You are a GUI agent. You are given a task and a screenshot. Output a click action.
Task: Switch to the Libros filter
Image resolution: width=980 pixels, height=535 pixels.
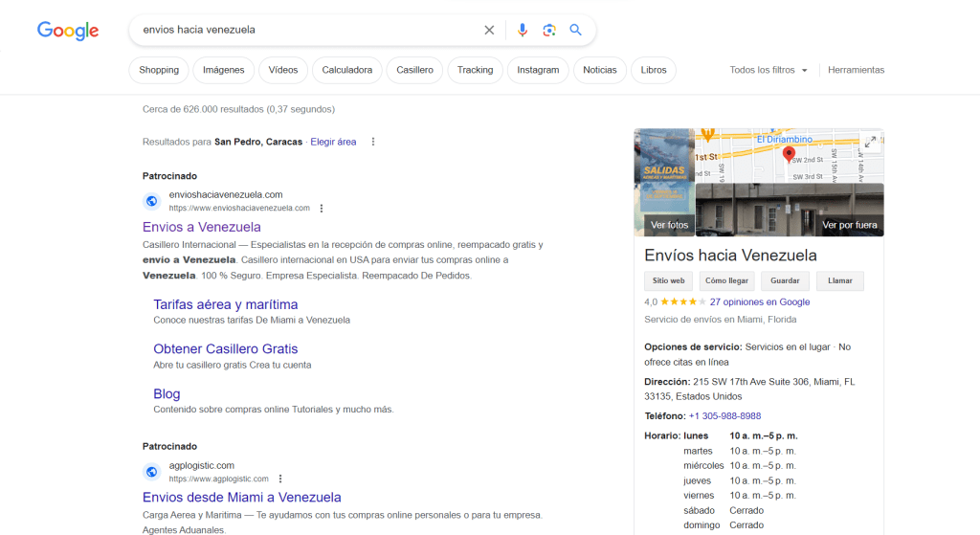tap(653, 70)
